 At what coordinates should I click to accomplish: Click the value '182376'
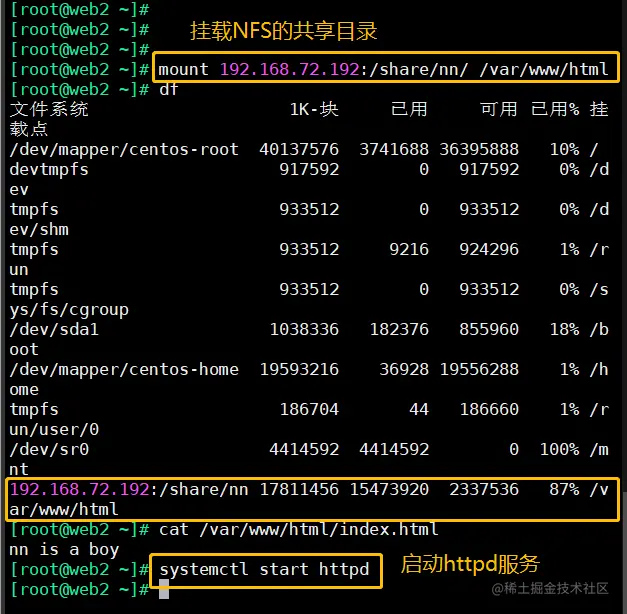click(x=399, y=330)
